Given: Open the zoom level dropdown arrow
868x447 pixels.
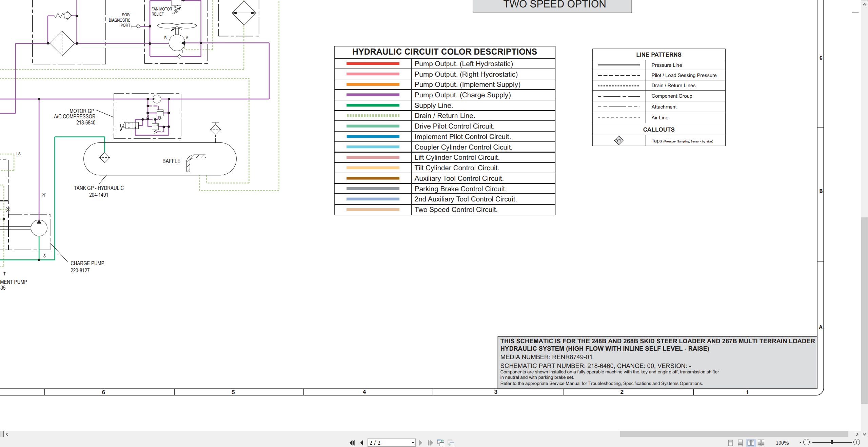Looking at the screenshot, I should pyautogui.click(x=800, y=443).
